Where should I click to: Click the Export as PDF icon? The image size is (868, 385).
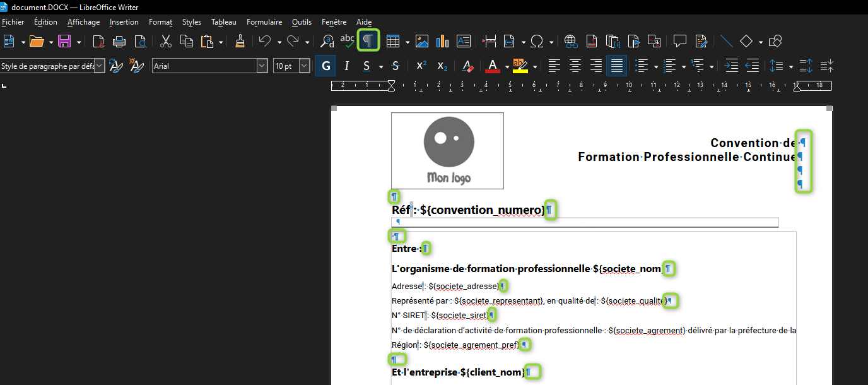click(98, 42)
